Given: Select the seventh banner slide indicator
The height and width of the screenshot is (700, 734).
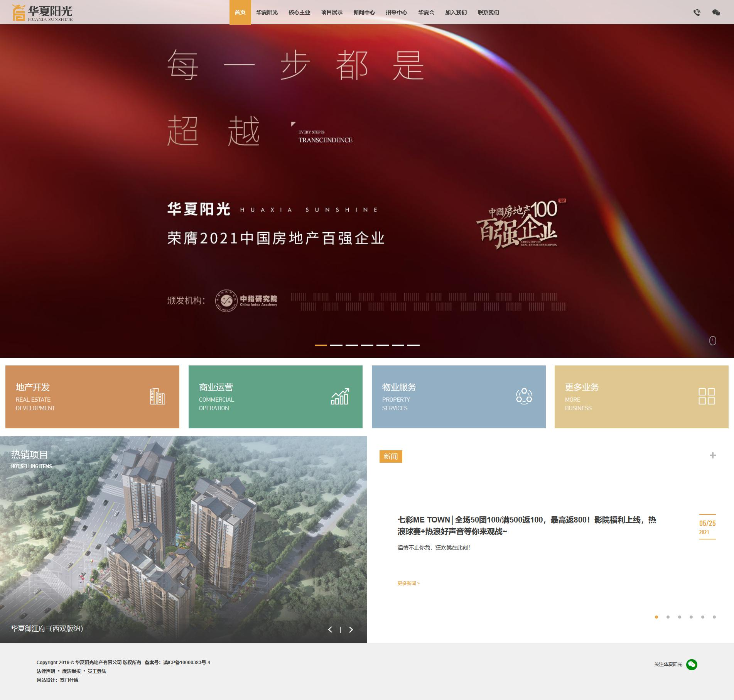Looking at the screenshot, I should tap(413, 345).
